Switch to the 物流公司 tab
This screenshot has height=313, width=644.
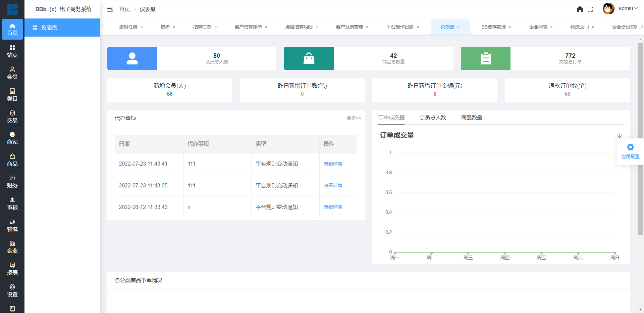click(x=580, y=27)
